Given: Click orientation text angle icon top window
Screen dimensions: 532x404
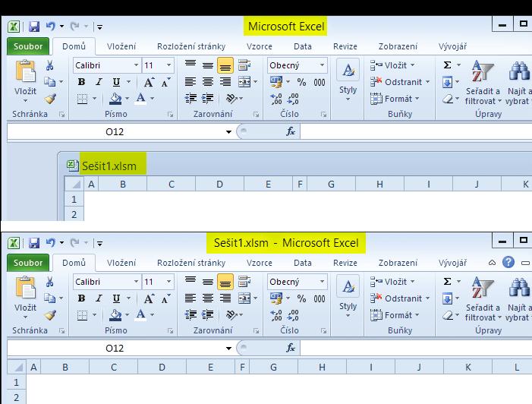Looking at the screenshot, I should (231, 99).
